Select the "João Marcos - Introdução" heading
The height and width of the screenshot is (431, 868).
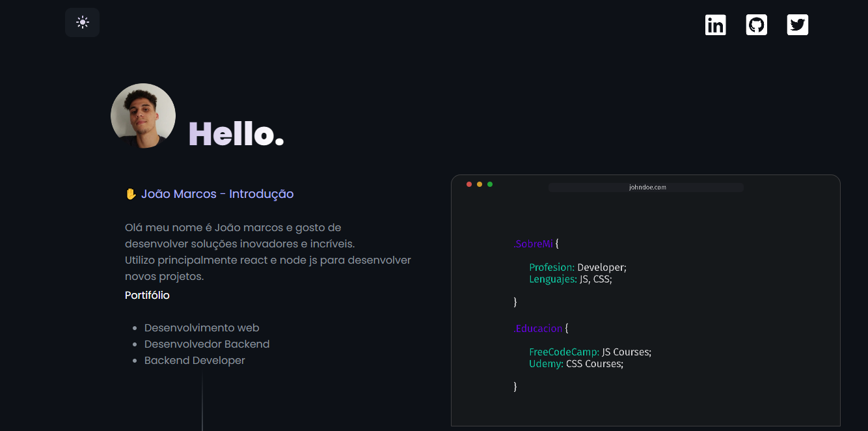click(216, 194)
